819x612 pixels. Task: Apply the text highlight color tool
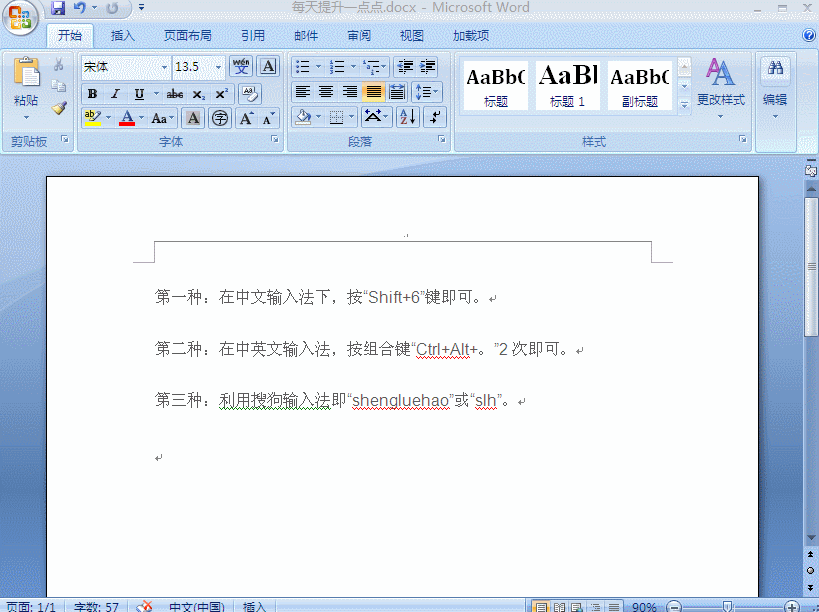coord(92,117)
